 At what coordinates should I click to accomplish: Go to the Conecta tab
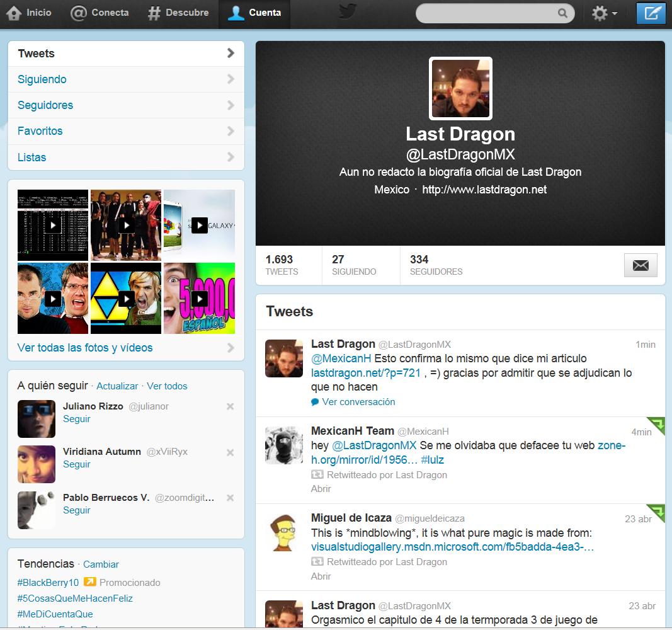click(x=100, y=13)
